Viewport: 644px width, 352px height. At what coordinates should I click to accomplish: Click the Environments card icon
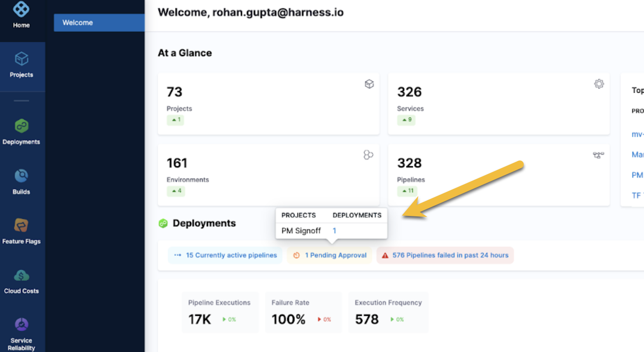coord(368,155)
